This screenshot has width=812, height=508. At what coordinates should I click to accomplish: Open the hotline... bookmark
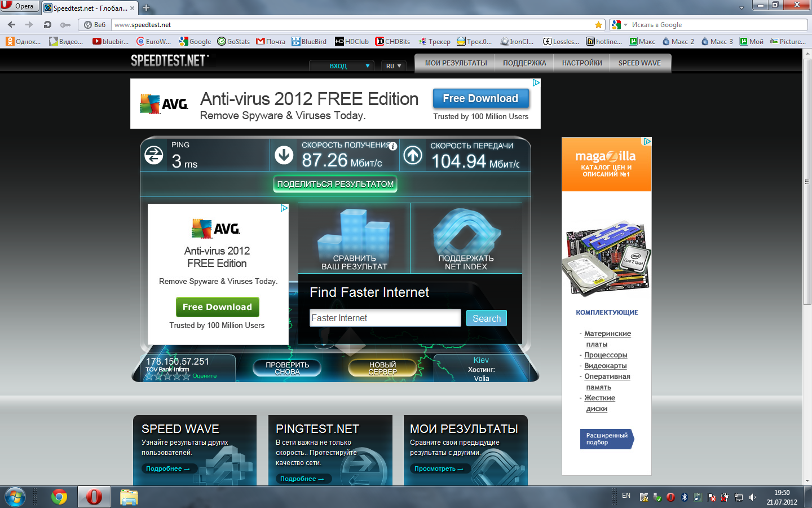click(x=604, y=41)
